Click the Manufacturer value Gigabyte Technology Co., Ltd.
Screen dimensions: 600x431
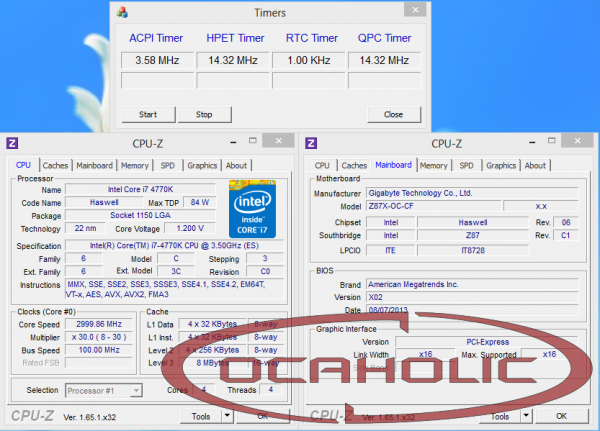pos(472,193)
